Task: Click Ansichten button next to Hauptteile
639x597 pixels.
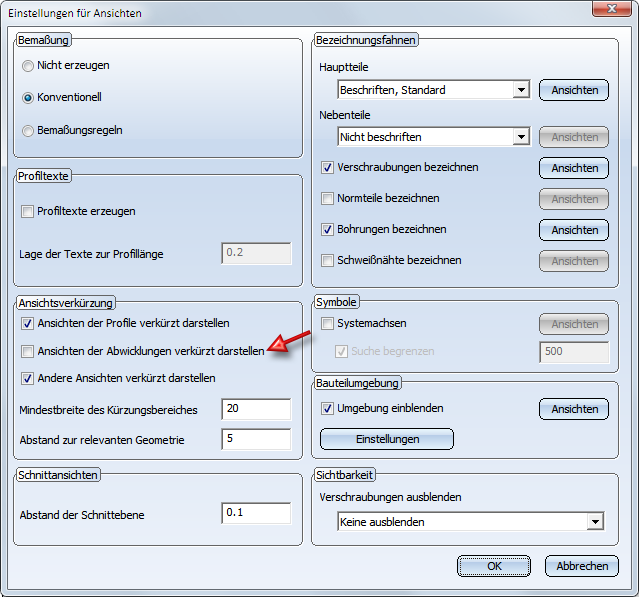Action: (574, 90)
